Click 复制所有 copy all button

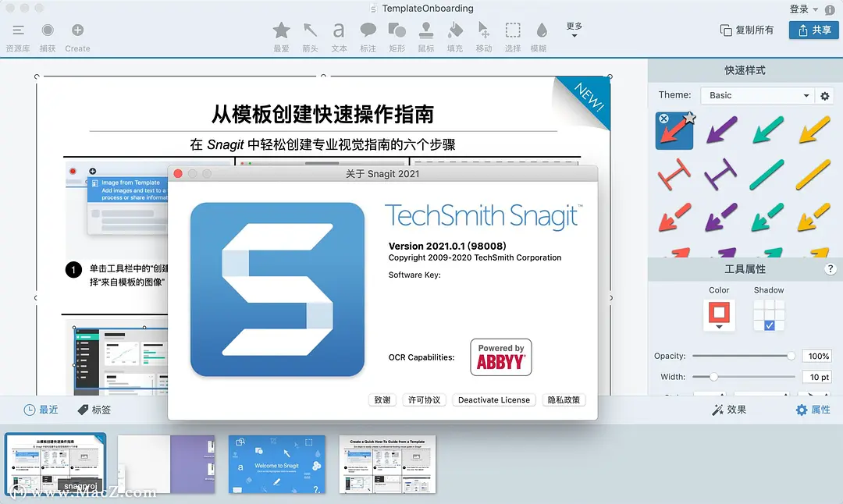[747, 30]
